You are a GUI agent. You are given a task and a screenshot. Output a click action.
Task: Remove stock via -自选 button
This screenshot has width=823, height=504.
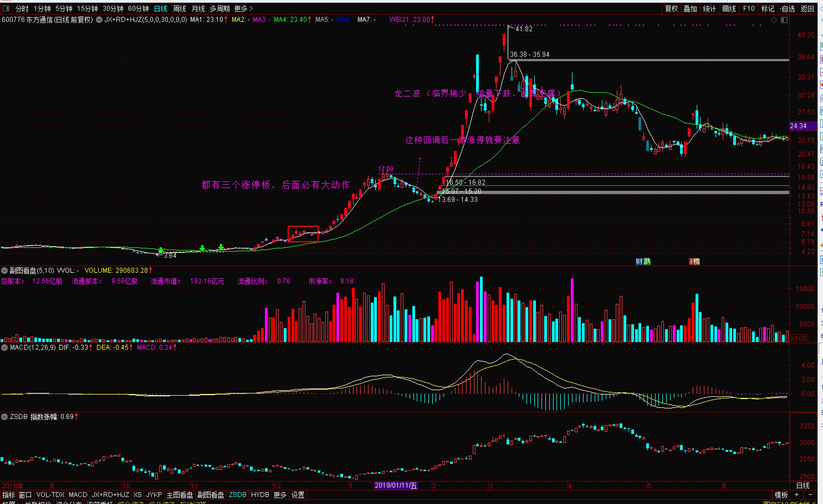point(788,9)
